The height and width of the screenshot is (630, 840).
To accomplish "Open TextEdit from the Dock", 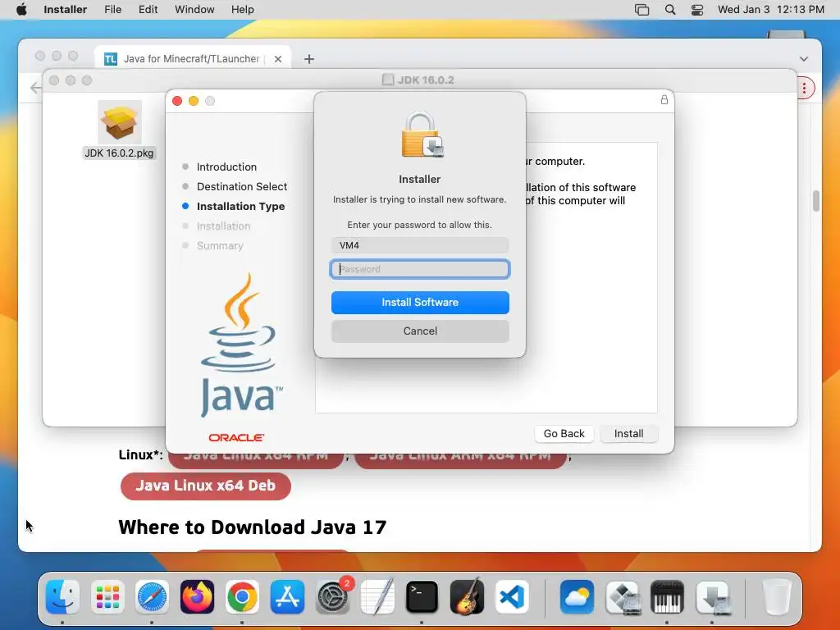I will (377, 596).
